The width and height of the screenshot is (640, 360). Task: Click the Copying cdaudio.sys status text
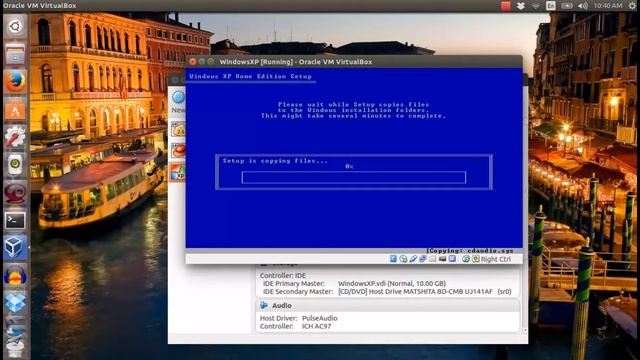click(470, 251)
